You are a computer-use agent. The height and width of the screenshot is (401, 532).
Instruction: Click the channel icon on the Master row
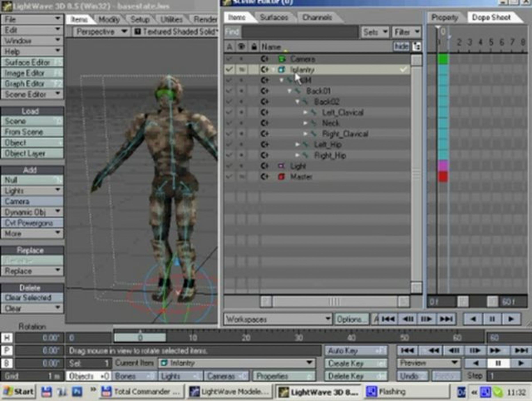coord(265,177)
